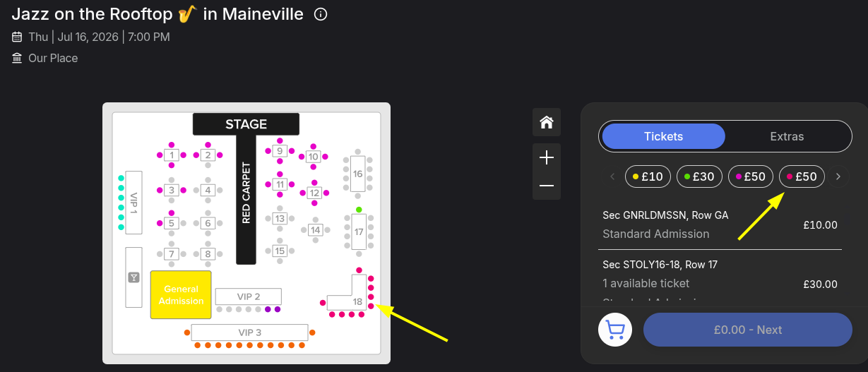Zoom out with the minus icon
This screenshot has height=372, width=868.
click(546, 186)
